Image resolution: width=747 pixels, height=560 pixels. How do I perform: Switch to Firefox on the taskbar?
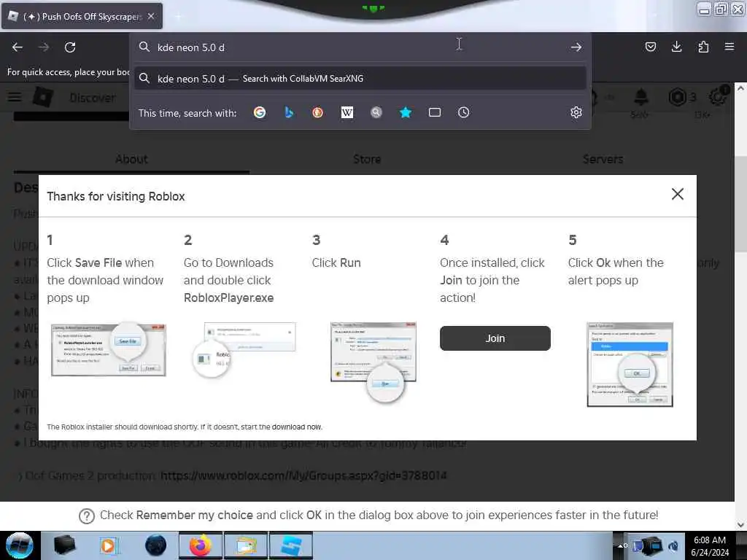(x=201, y=545)
